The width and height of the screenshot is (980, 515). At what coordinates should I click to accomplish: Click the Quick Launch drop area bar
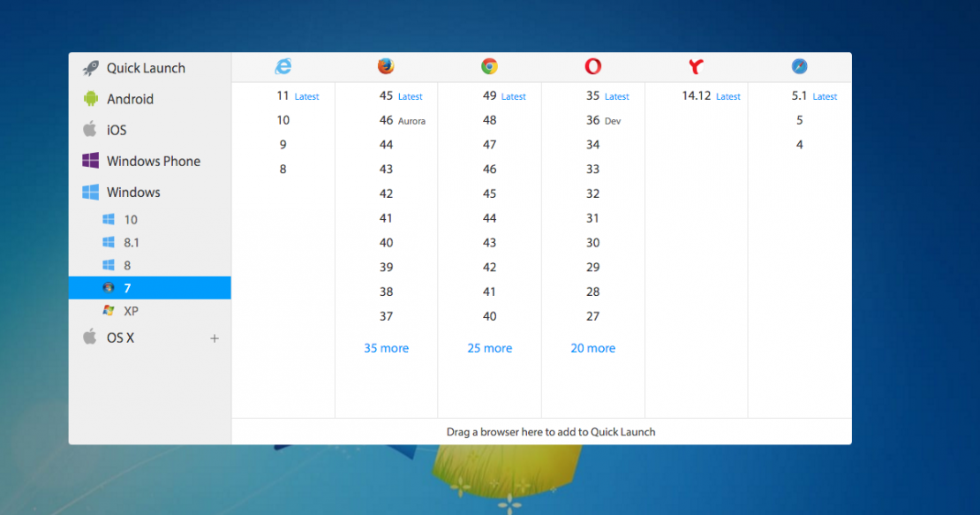pyautogui.click(x=541, y=432)
